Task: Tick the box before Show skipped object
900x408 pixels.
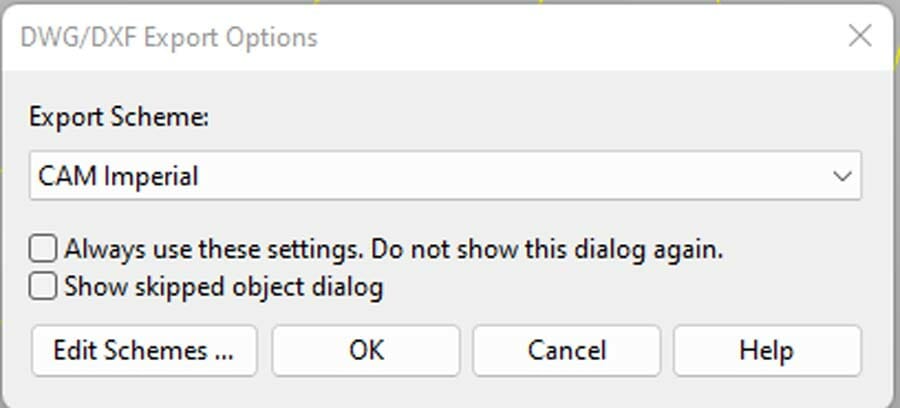Action: click(45, 287)
